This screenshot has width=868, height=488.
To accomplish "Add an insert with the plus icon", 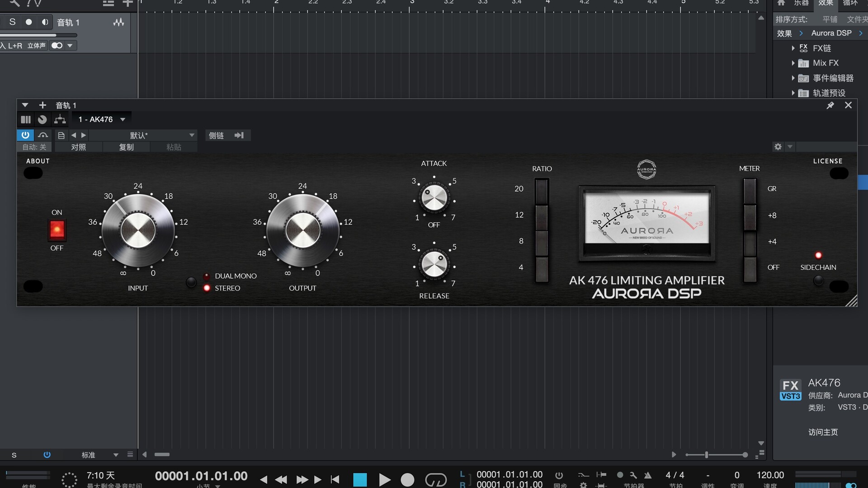I will pyautogui.click(x=42, y=105).
